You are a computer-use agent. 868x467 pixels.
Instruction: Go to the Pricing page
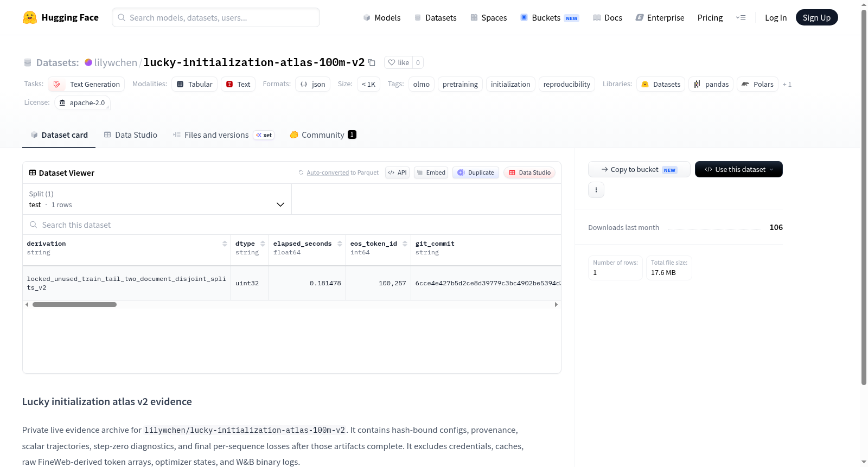[x=710, y=17]
